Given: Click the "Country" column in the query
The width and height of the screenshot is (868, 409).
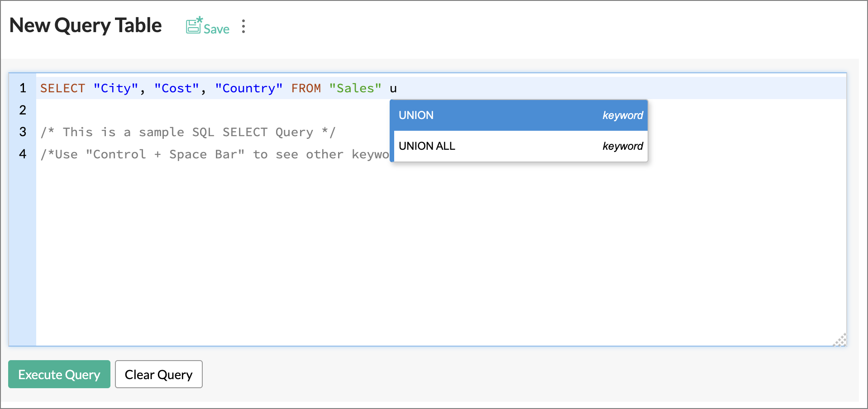Looking at the screenshot, I should tap(248, 88).
